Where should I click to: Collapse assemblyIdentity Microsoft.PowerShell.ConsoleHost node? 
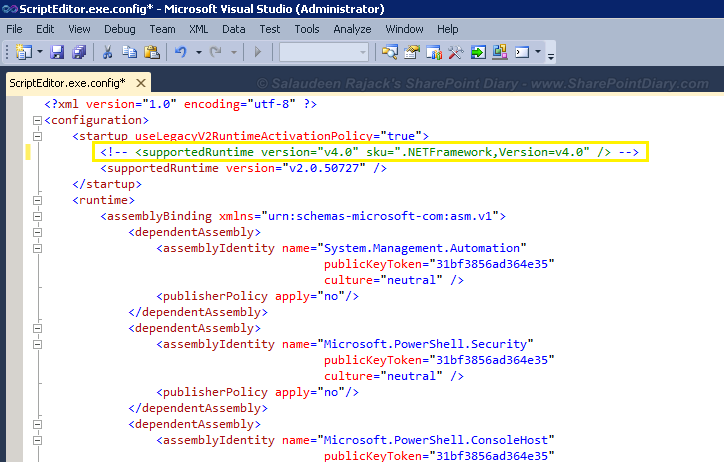click(x=37, y=440)
